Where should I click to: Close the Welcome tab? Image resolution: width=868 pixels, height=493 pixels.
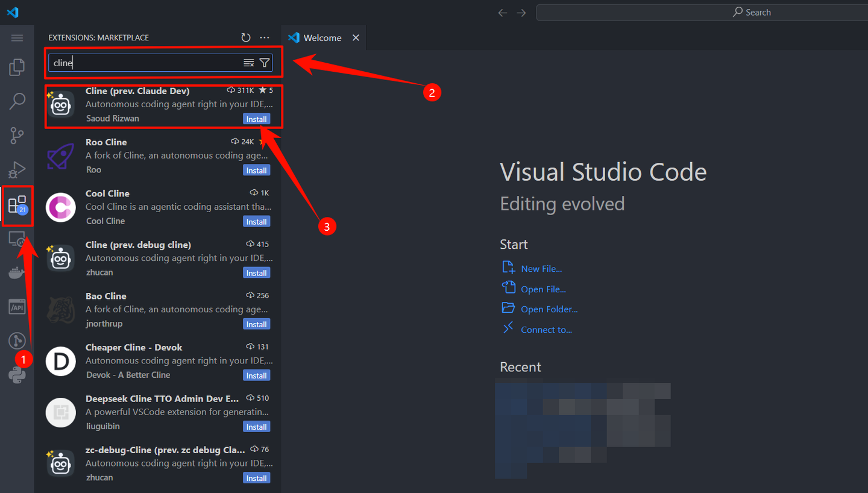(x=356, y=37)
